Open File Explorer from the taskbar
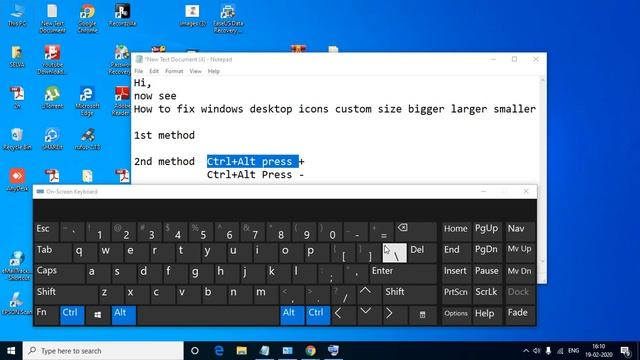The width and height of the screenshot is (640, 360). [242, 351]
